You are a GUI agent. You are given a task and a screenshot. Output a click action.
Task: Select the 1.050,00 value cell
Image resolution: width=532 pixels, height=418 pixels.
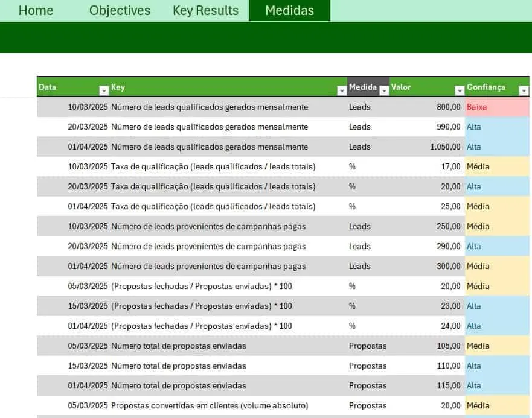pyautogui.click(x=427, y=147)
